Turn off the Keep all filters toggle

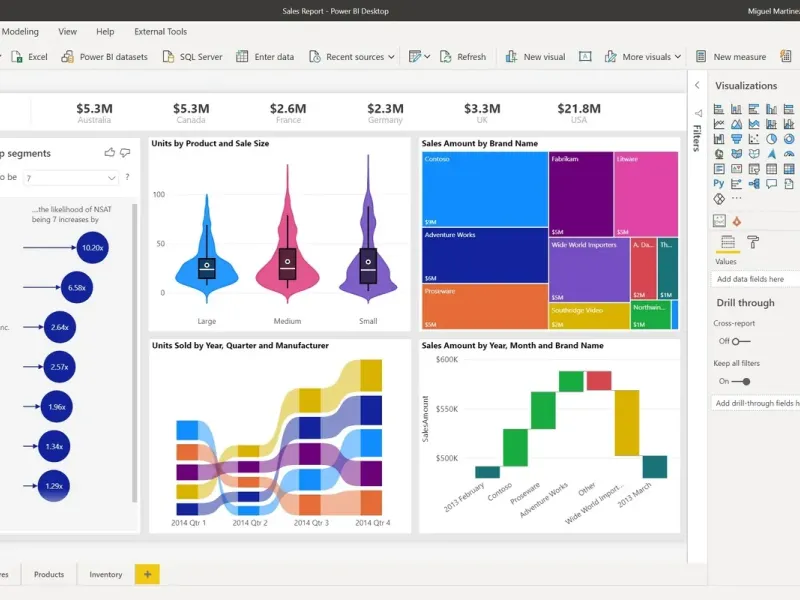[741, 381]
